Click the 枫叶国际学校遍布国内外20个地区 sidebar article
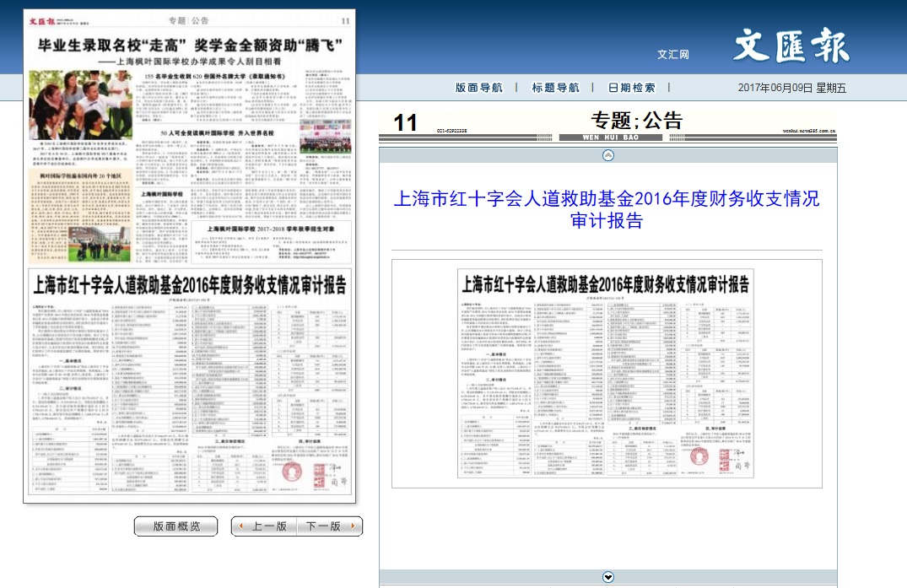The height and width of the screenshot is (588, 907). tap(81, 217)
